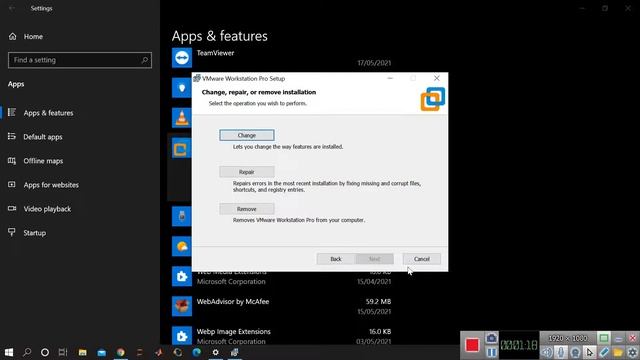Click the grayed-out Next button
Viewport: 640px width, 360px height.
click(x=374, y=259)
